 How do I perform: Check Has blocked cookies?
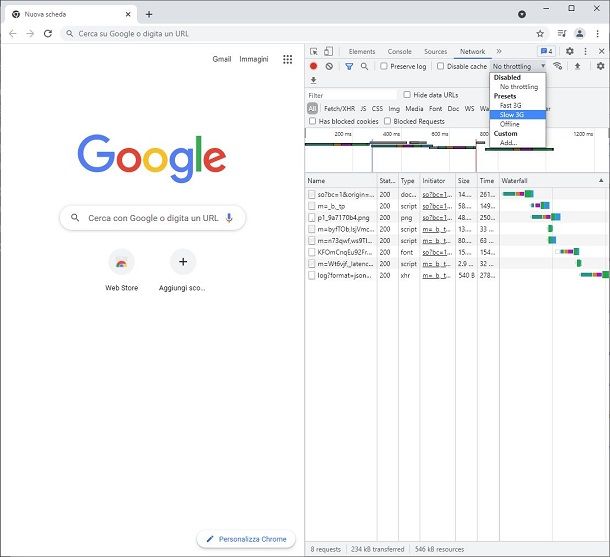[312, 121]
